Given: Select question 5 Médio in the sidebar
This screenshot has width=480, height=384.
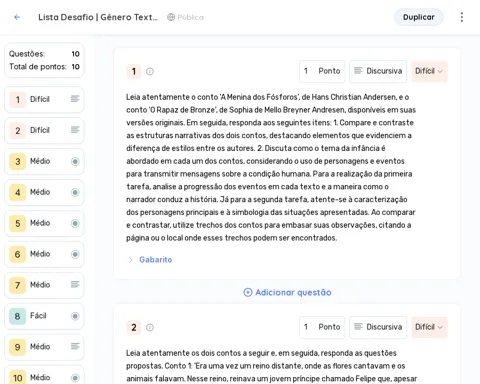Looking at the screenshot, I should click(44, 223).
